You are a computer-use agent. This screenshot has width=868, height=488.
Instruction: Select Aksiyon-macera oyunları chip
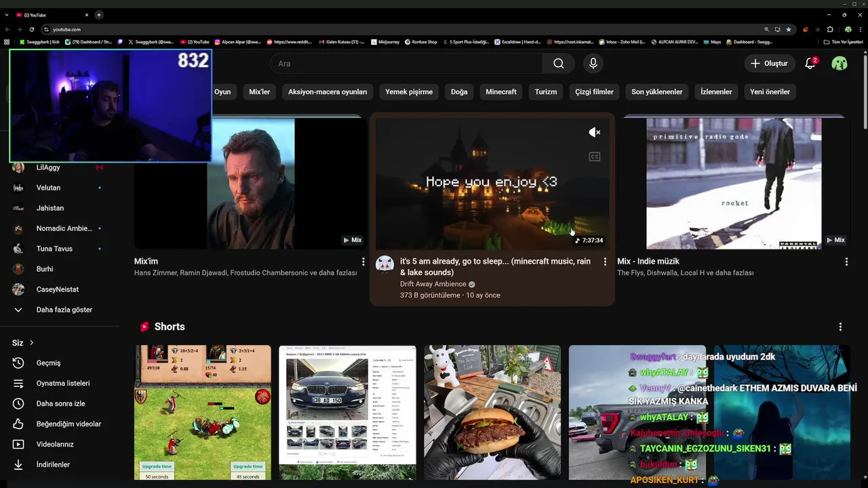pyautogui.click(x=328, y=91)
